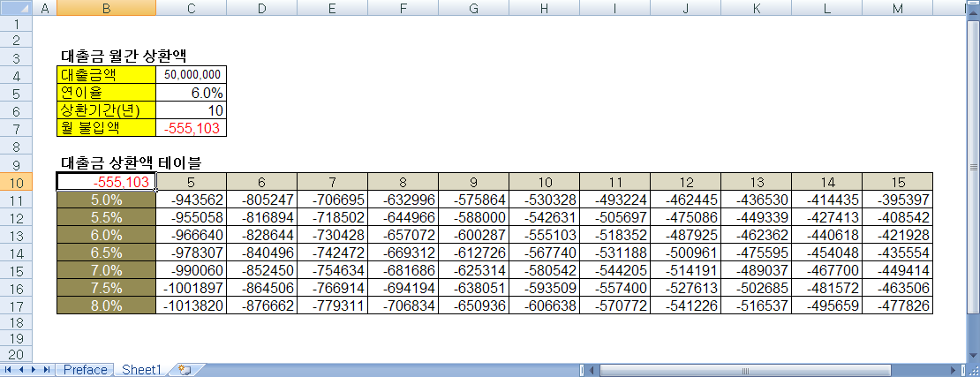The width and height of the screenshot is (980, 377).
Task: Select column F header
Action: click(403, 7)
